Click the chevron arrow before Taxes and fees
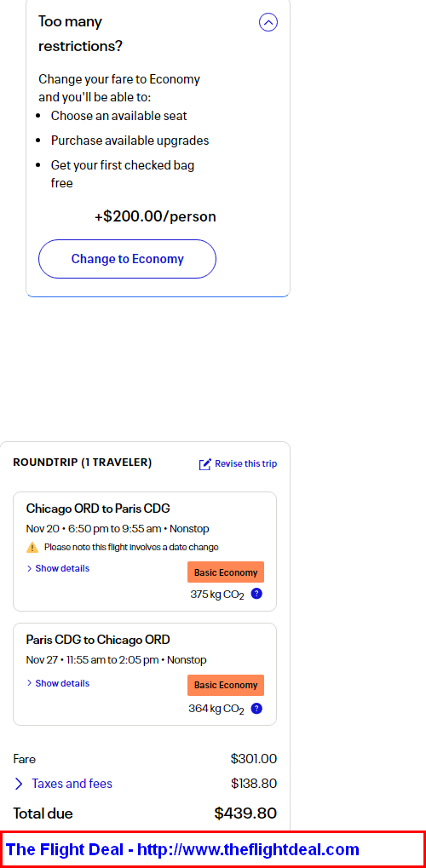 pos(19,784)
